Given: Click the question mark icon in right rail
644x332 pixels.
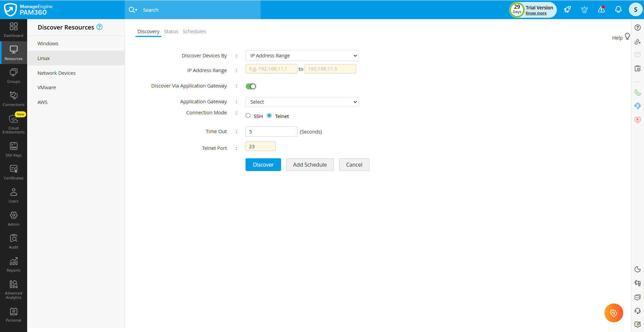Looking at the screenshot, I should [638, 27].
